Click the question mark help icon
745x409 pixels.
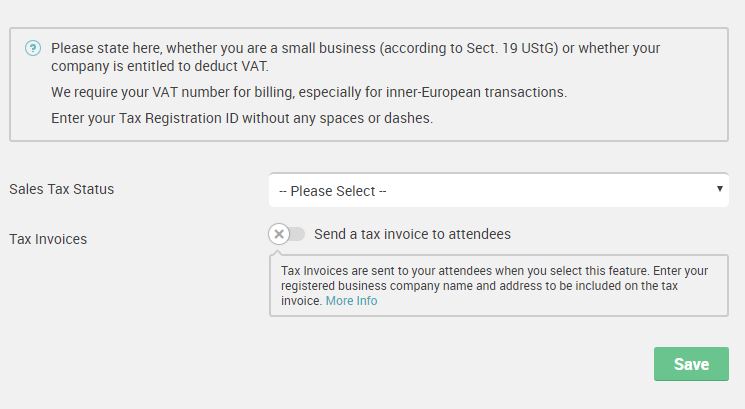click(33, 48)
